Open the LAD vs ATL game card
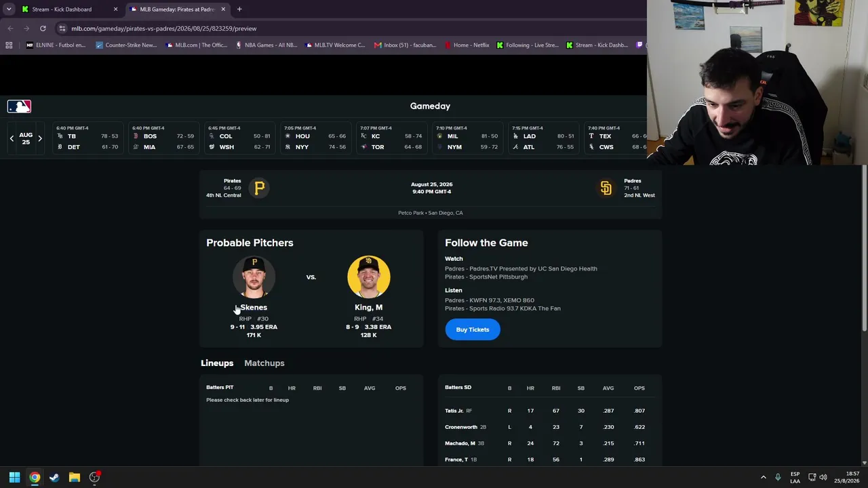 point(542,138)
